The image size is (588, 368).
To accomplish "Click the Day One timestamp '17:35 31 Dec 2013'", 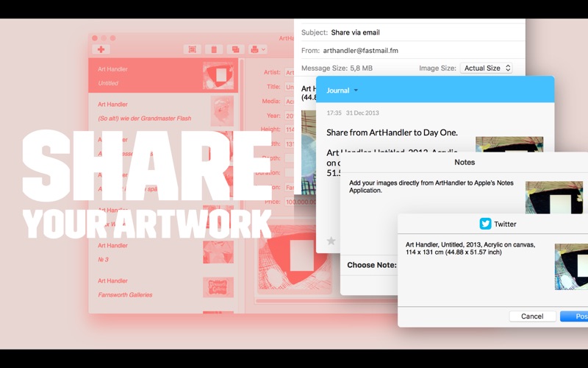I will tap(353, 113).
